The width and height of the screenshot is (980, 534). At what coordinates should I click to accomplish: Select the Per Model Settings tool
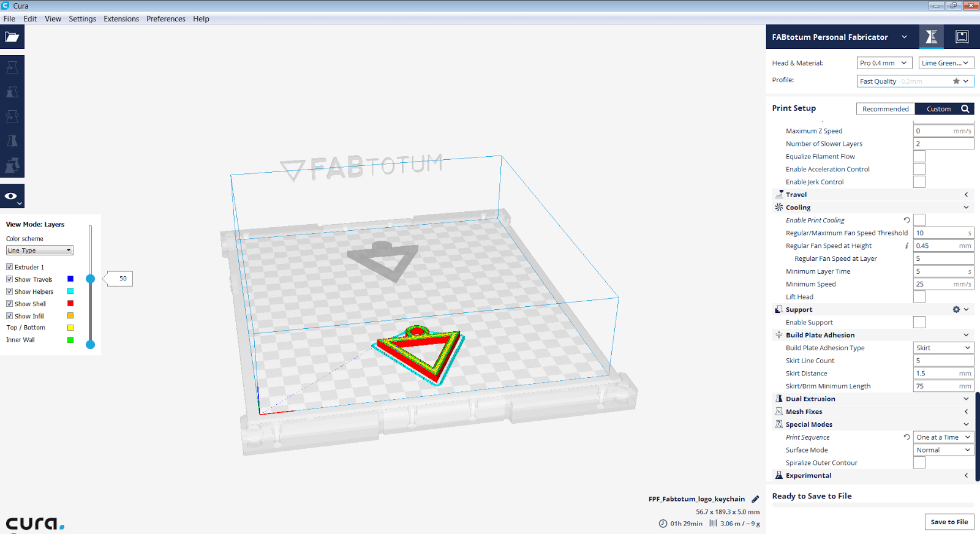coord(12,165)
